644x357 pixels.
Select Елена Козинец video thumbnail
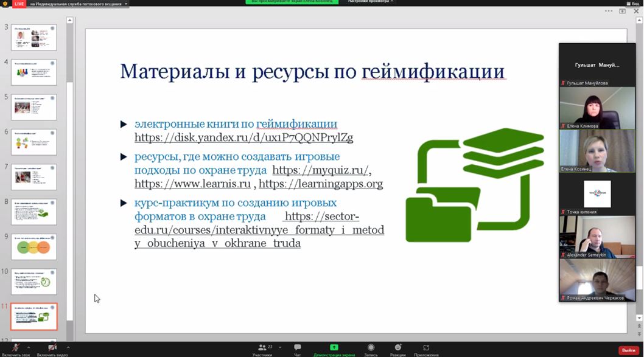pos(597,151)
